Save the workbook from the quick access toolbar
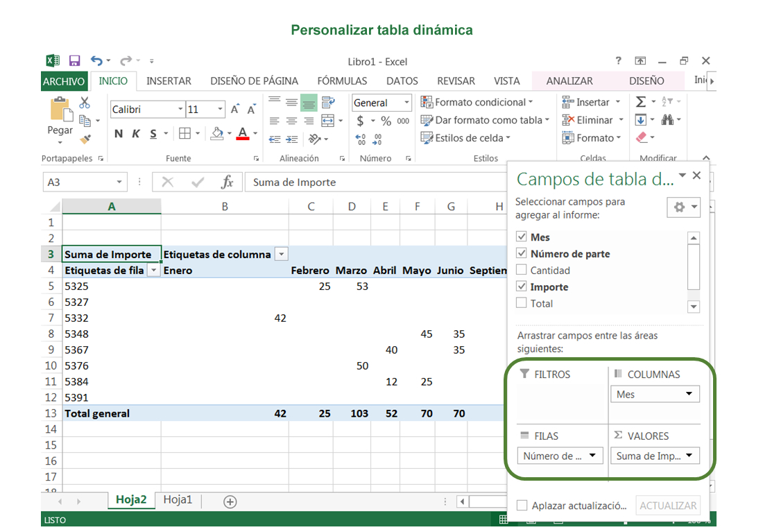 [x=74, y=61]
